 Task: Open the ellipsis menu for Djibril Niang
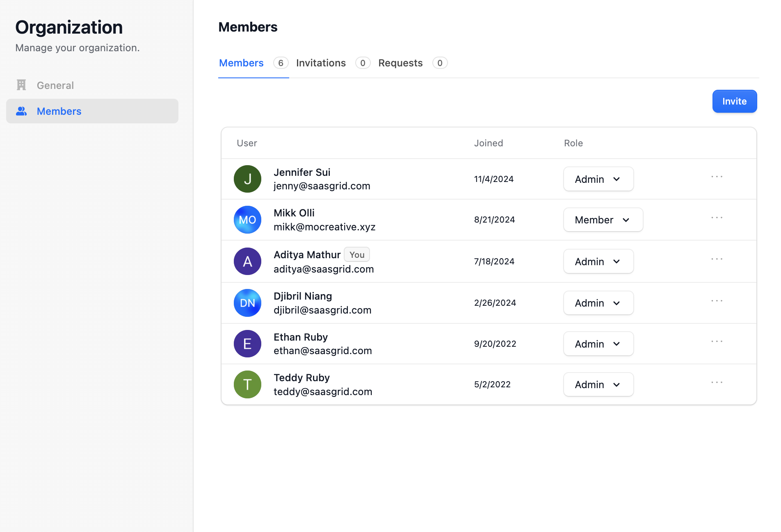coord(717,301)
